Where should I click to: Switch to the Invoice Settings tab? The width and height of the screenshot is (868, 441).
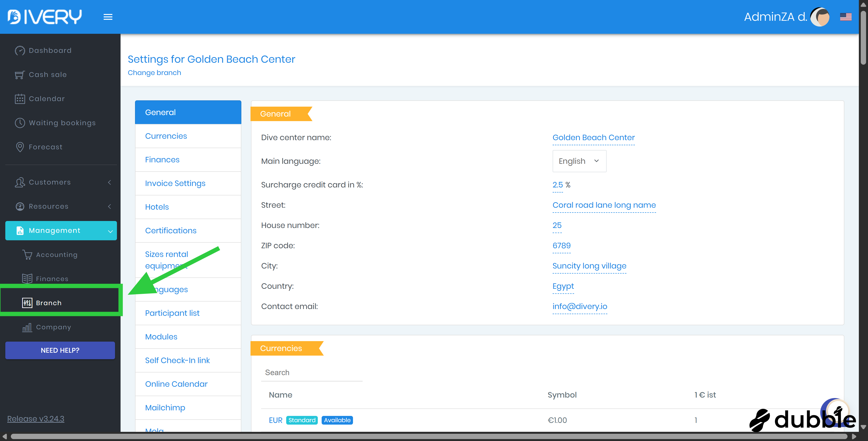(x=175, y=183)
